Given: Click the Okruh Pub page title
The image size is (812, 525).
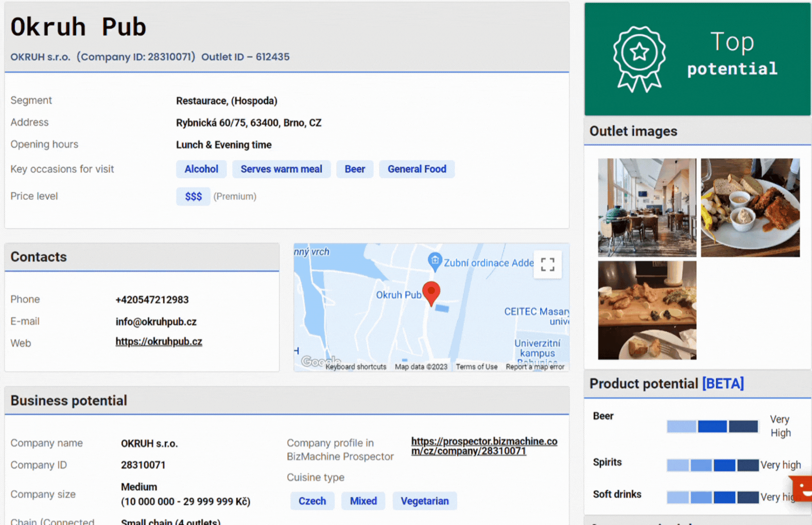Looking at the screenshot, I should coord(78,27).
